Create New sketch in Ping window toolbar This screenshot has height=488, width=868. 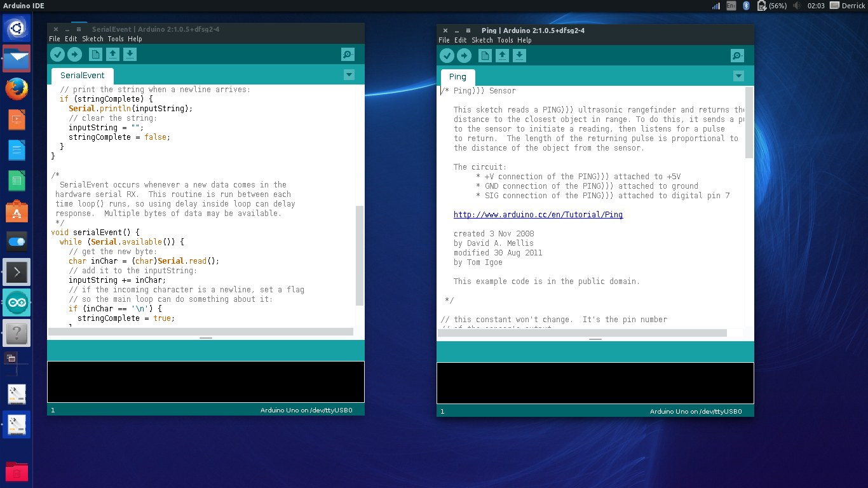pyautogui.click(x=485, y=56)
